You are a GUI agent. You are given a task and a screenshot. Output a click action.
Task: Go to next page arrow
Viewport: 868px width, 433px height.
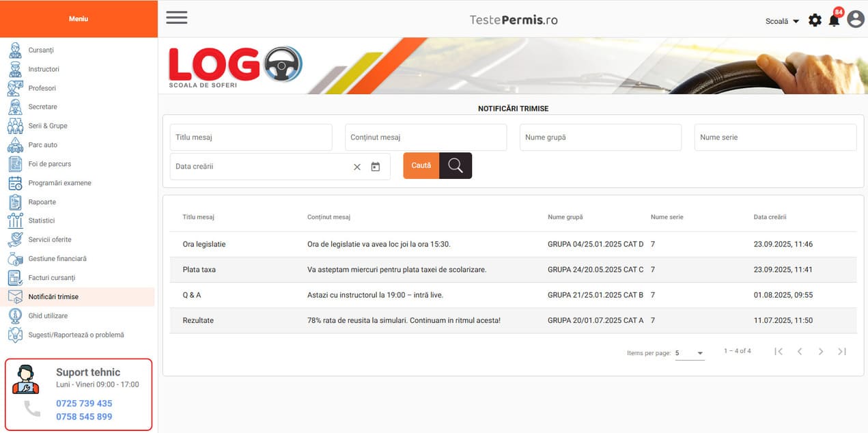click(820, 351)
